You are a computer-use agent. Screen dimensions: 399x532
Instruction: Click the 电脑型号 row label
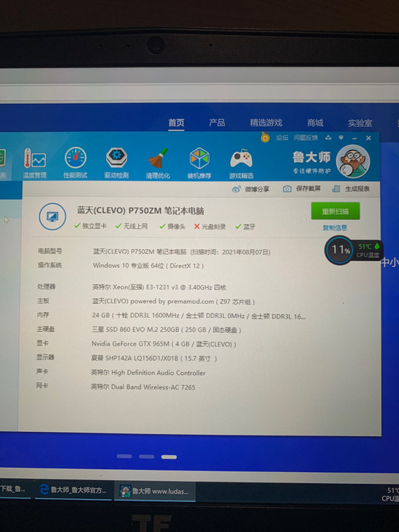[x=50, y=251]
